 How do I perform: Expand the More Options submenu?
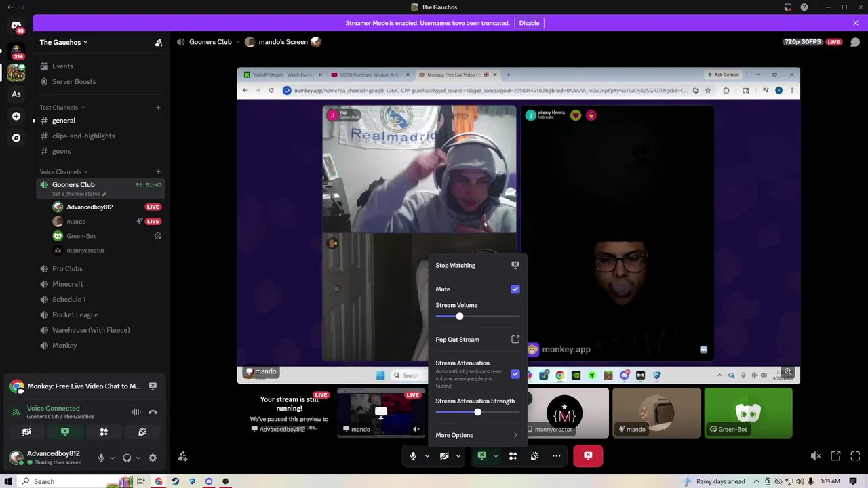[477, 435]
